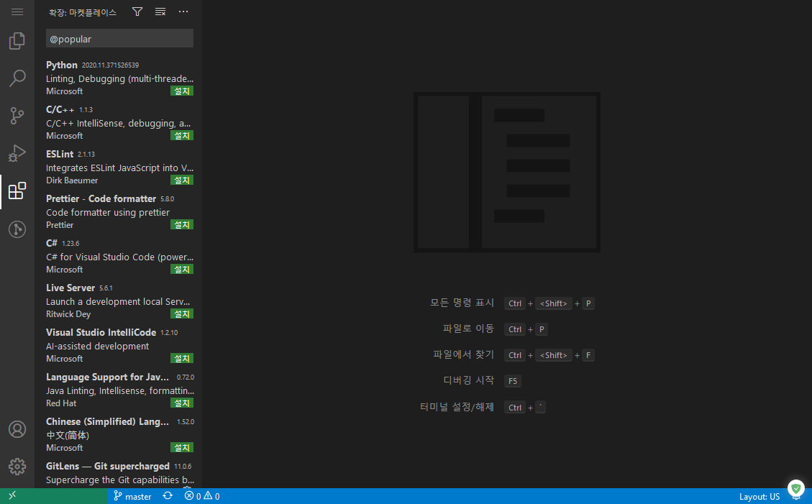Install the C/C++ extension
The height and width of the screenshot is (504, 812).
click(182, 136)
